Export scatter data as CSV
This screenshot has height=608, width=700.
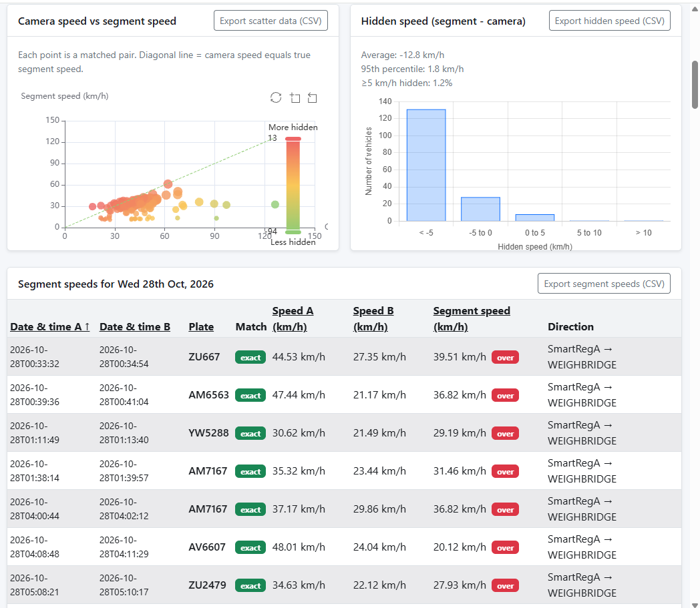pos(271,21)
